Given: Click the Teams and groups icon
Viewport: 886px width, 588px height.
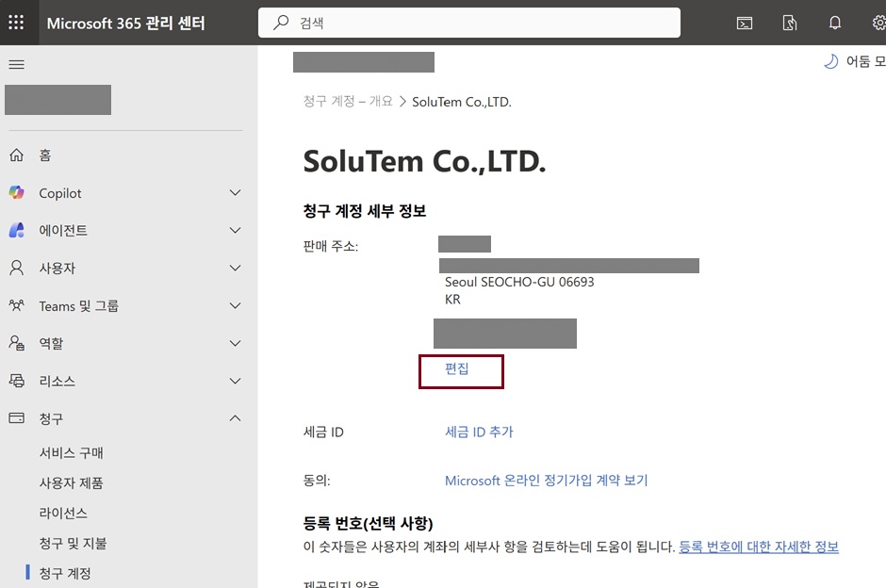Looking at the screenshot, I should pyautogui.click(x=16, y=305).
